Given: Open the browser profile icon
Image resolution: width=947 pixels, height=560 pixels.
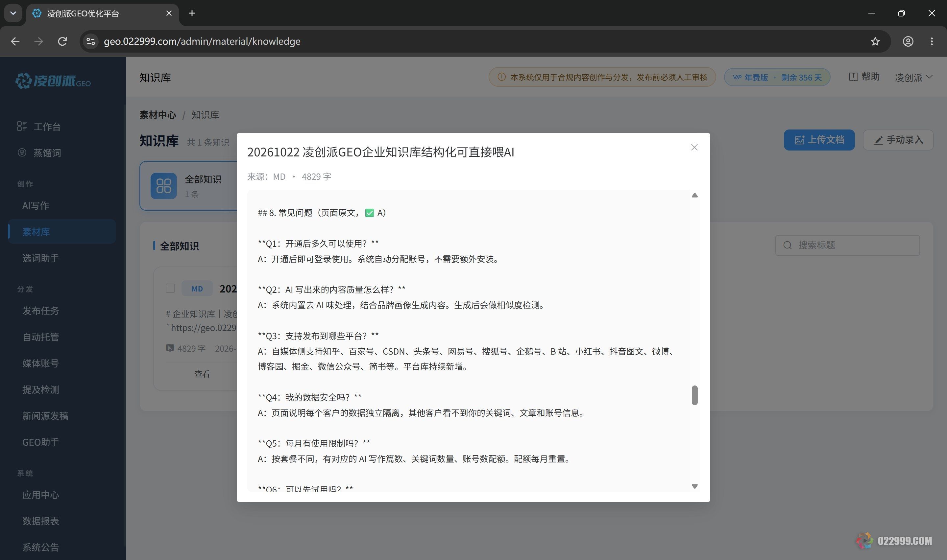Looking at the screenshot, I should point(908,41).
